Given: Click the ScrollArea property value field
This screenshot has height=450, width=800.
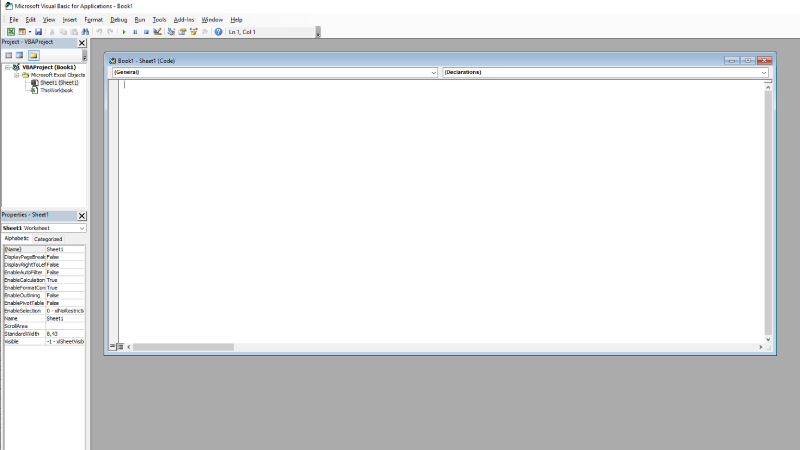Looking at the screenshot, I should tap(65, 326).
